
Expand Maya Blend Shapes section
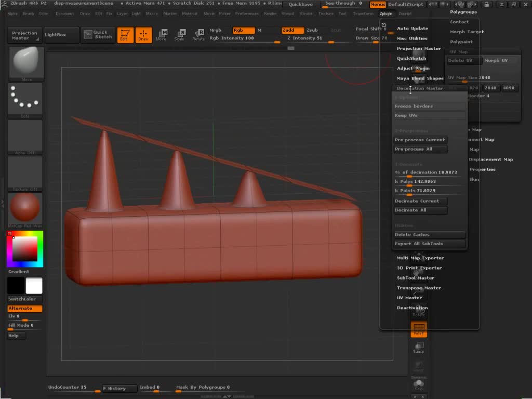click(x=420, y=78)
